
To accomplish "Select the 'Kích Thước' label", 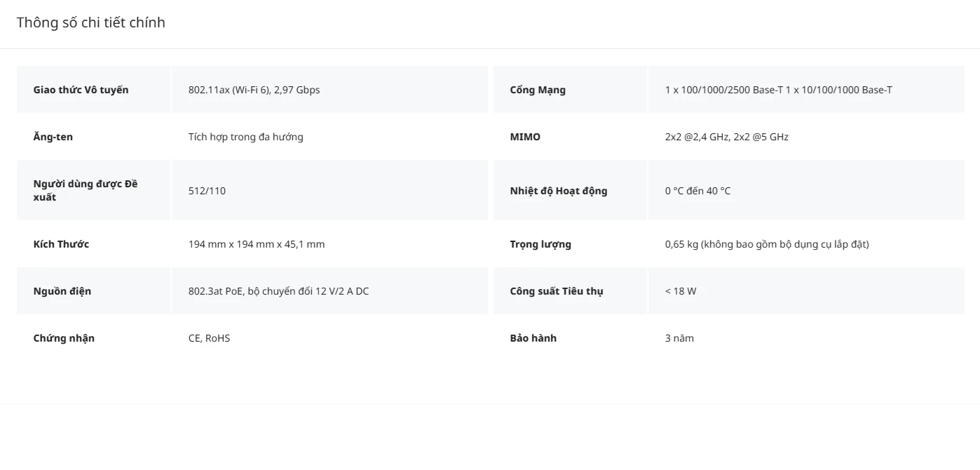I will coord(61,244).
